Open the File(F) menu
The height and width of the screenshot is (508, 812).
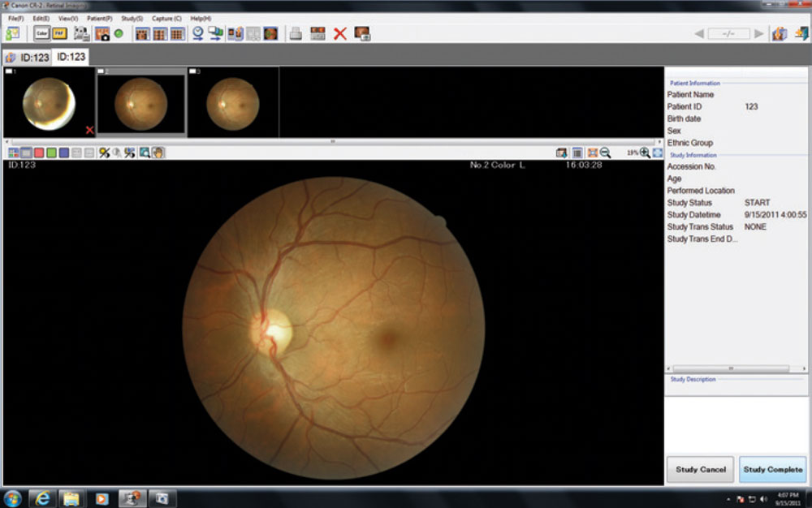pos(16,18)
